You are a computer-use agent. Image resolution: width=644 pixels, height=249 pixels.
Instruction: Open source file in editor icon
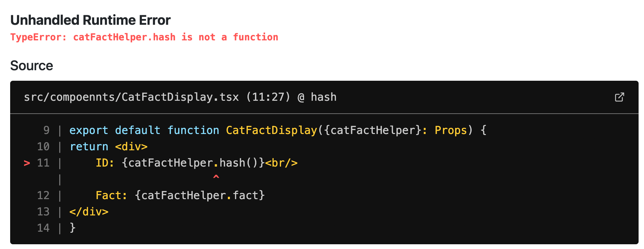(x=619, y=97)
